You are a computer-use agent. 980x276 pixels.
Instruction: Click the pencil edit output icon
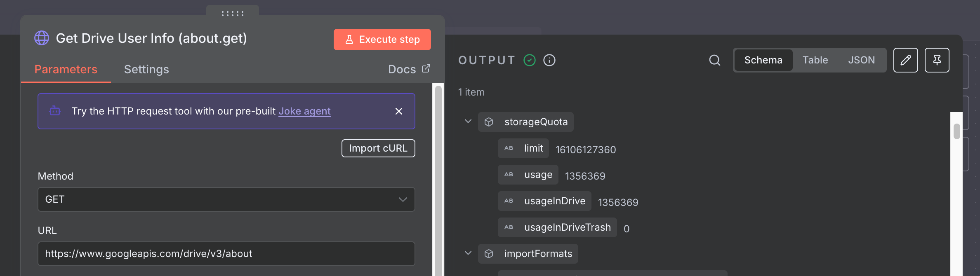[905, 60]
